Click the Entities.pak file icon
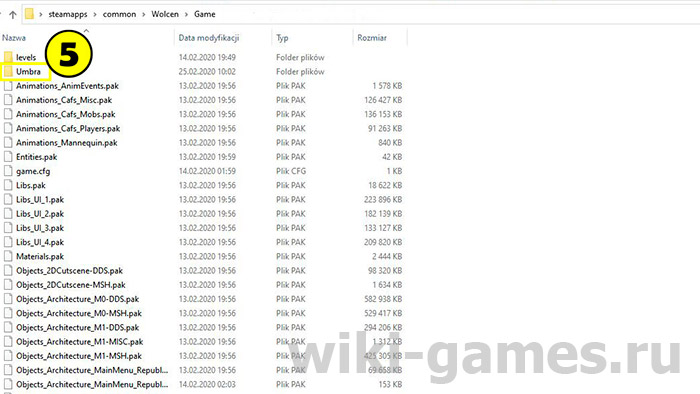The width and height of the screenshot is (700, 394). [8, 157]
